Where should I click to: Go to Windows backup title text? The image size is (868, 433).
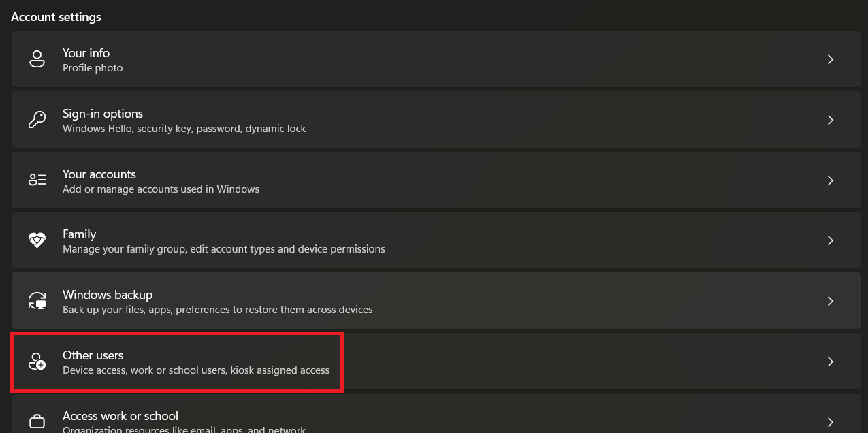(108, 295)
